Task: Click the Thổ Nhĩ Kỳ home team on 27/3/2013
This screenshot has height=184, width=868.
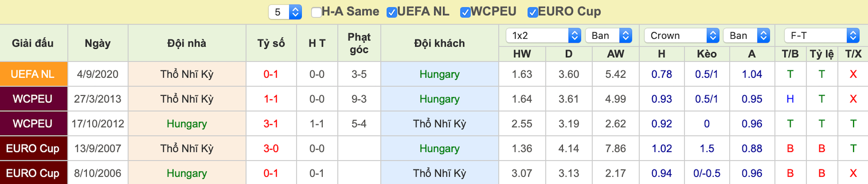Action: 187,99
